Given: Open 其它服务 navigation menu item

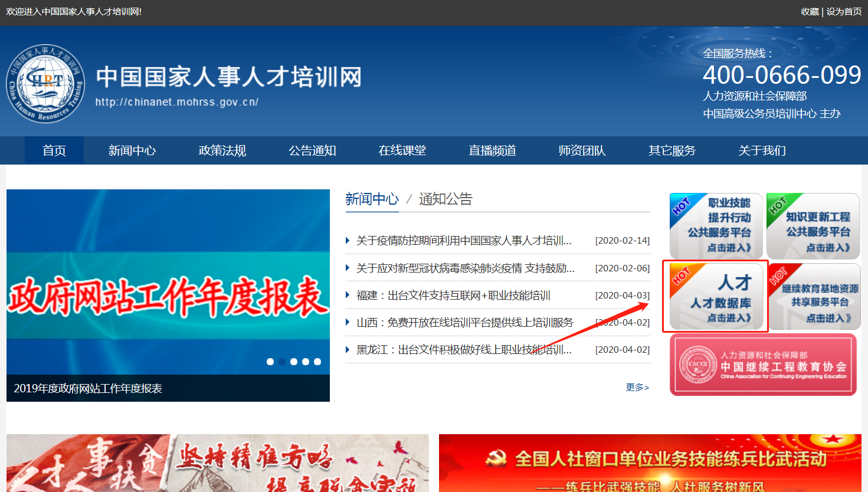Looking at the screenshot, I should 672,150.
